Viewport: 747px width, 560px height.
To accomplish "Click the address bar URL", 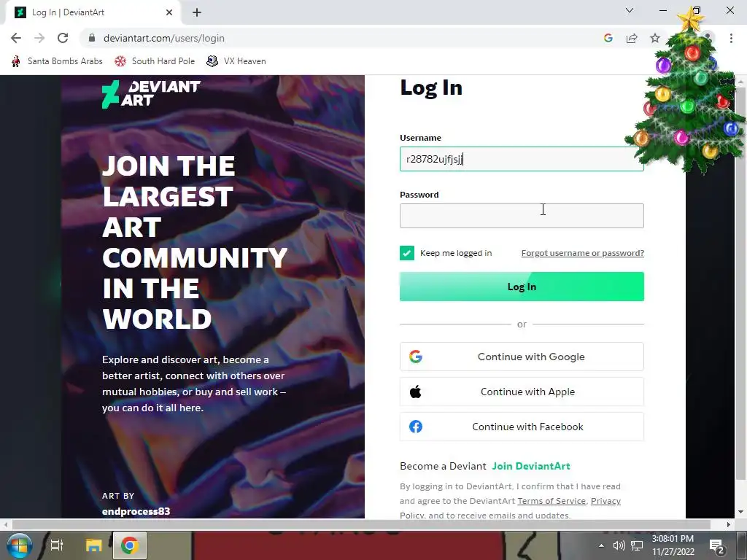I will point(164,38).
